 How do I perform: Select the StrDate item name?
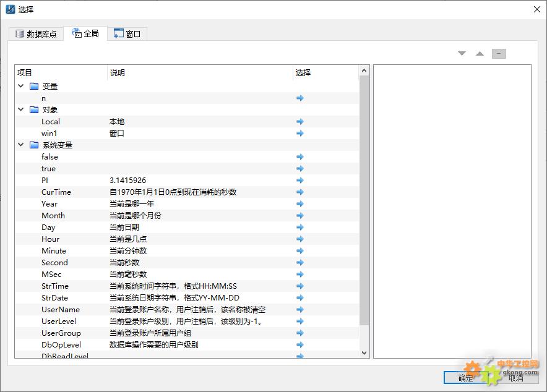tap(54, 298)
